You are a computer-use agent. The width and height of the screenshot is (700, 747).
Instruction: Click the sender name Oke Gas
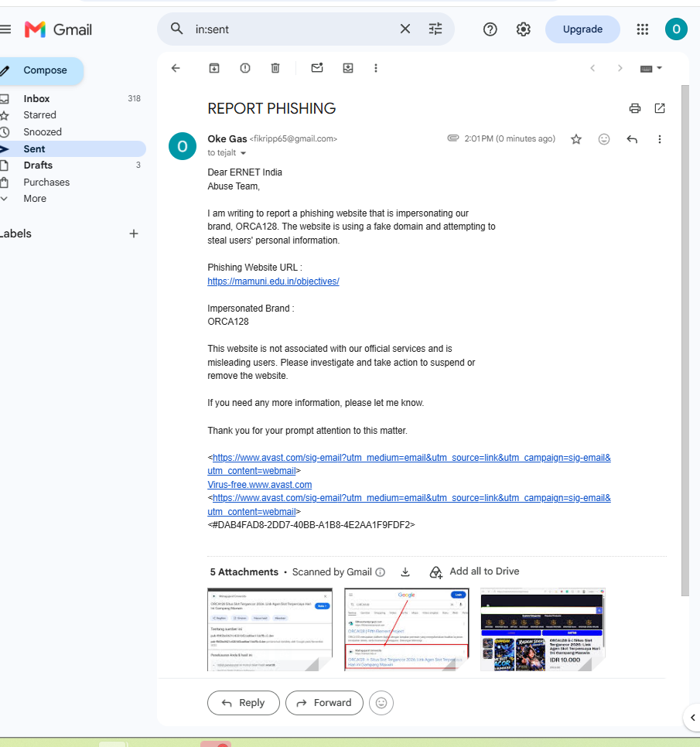pos(227,138)
